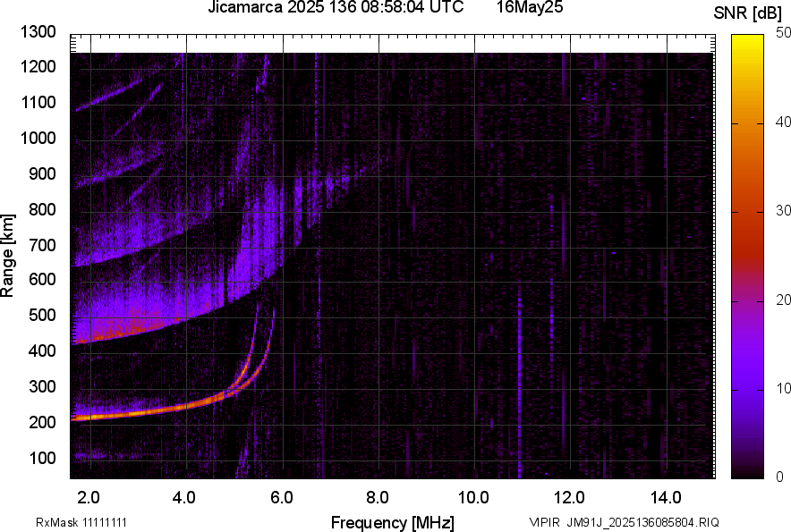Click the y-axis tick label '1100'
The image size is (791, 532).
point(38,103)
